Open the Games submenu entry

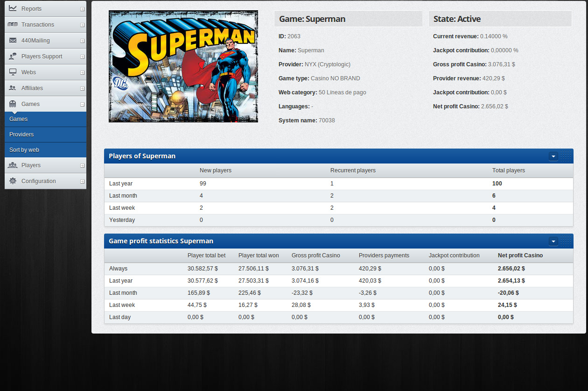pyautogui.click(x=19, y=119)
